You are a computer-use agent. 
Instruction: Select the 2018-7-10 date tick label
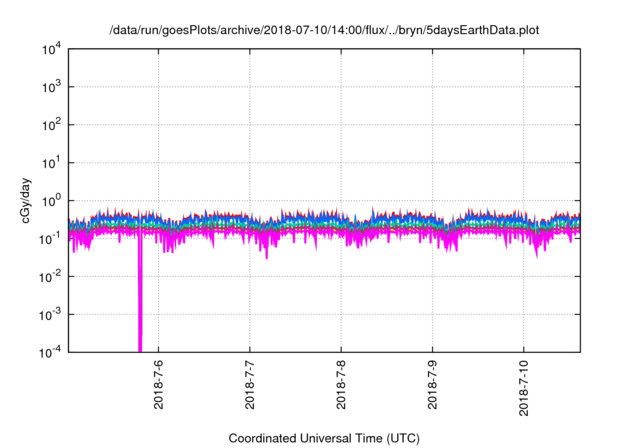point(524,388)
